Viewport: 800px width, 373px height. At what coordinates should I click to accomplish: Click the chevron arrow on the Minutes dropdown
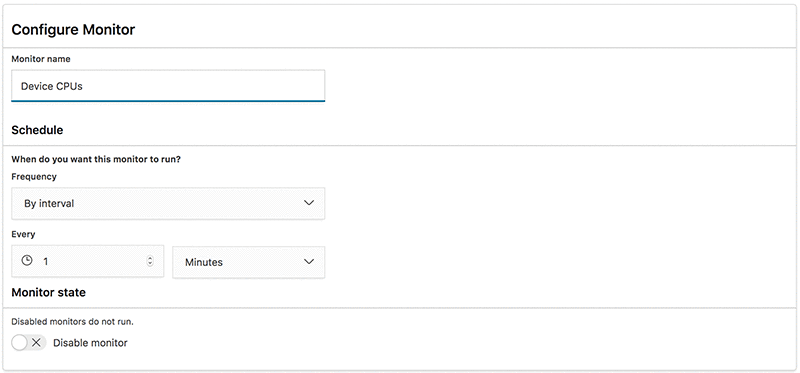[309, 261]
